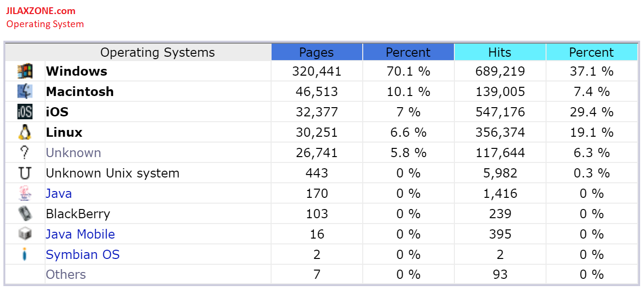Click the Macintosh row label
The width and height of the screenshot is (644, 305).
tap(80, 92)
